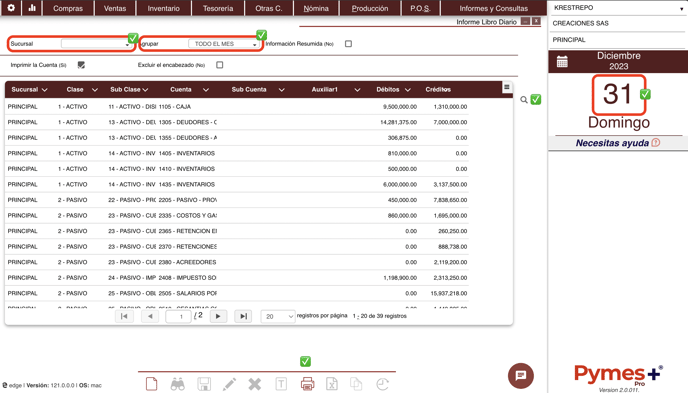688x393 pixels.
Task: Expand the Cuenta column header chevron
Action: (206, 89)
